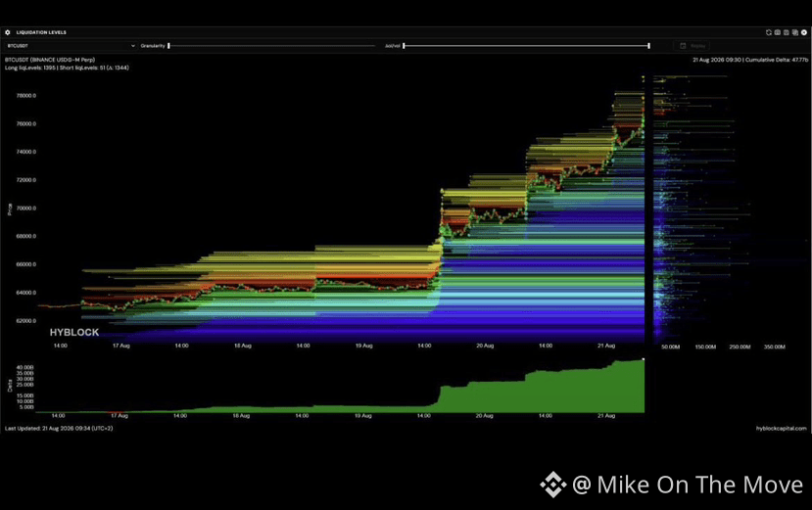The width and height of the screenshot is (812, 510).
Task: Click the 62000.0 price axis label
Action: click(x=26, y=321)
